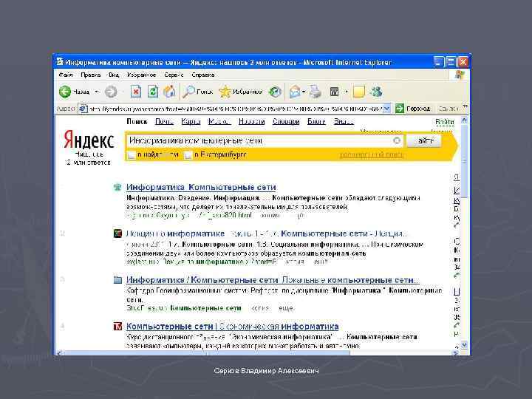Image resolution: width=532 pixels, height=399 pixels.
Task: Open the Back button history dropdown arrow
Action: coord(96,92)
